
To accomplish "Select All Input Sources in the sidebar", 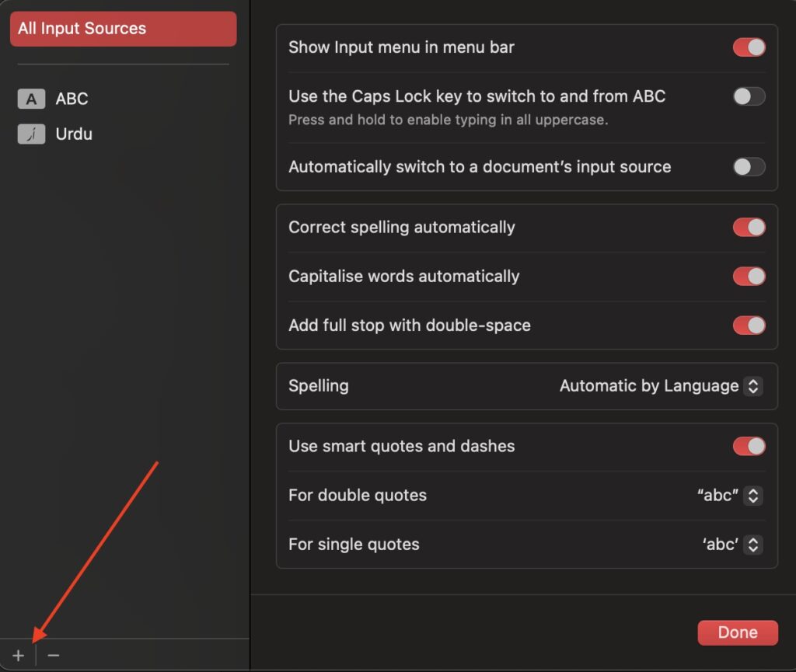I will (122, 28).
